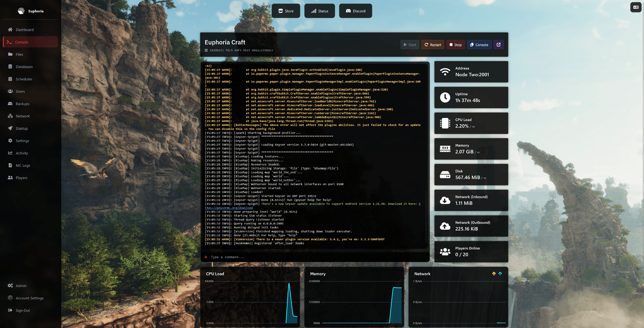This screenshot has width=644, height=328.
Task: Click the Sign Out icon
Action: [x=10, y=311]
